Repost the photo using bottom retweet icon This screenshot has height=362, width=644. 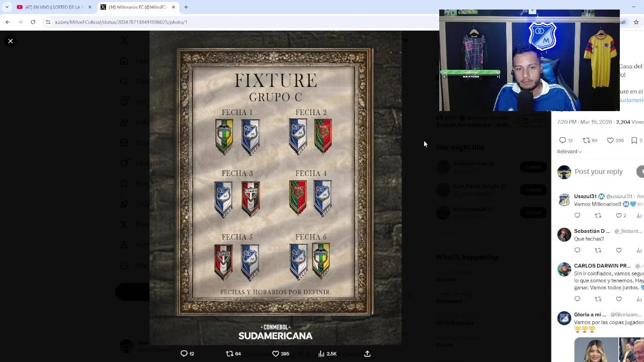(230, 353)
